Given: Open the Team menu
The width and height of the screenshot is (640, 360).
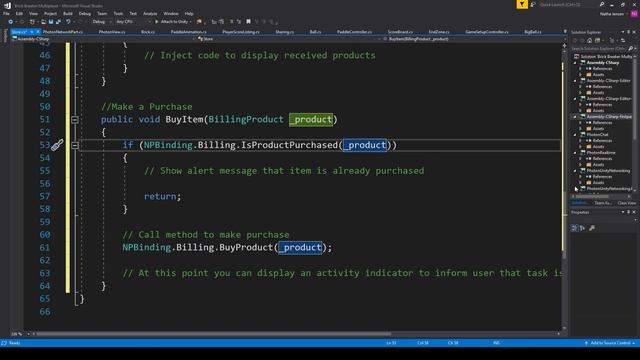Looking at the screenshot, I should (x=102, y=13).
